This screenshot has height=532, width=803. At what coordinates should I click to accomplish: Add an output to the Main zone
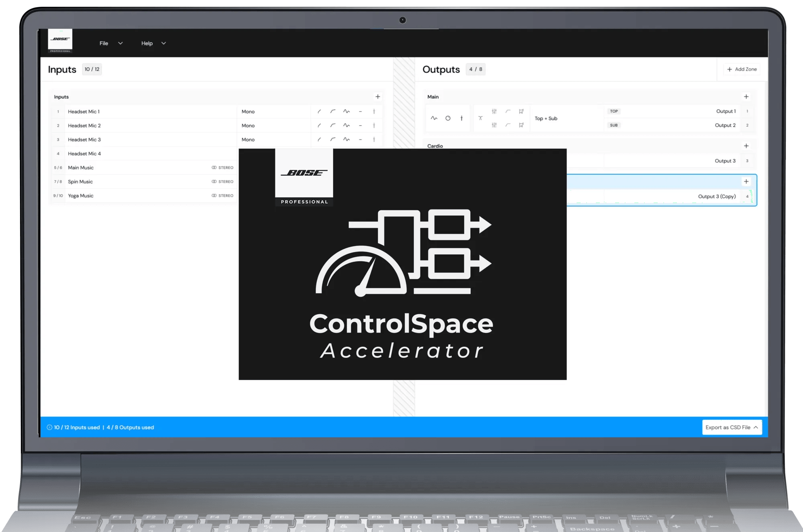(x=746, y=97)
